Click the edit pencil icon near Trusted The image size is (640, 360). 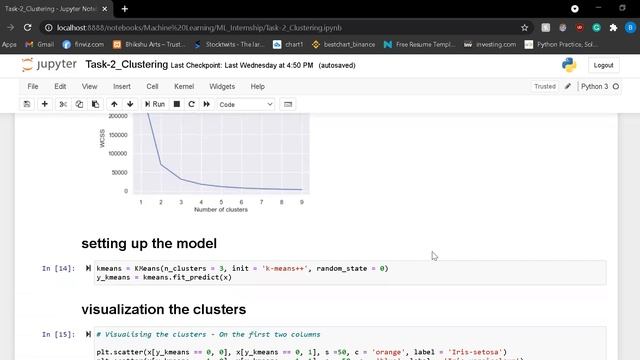(568, 86)
